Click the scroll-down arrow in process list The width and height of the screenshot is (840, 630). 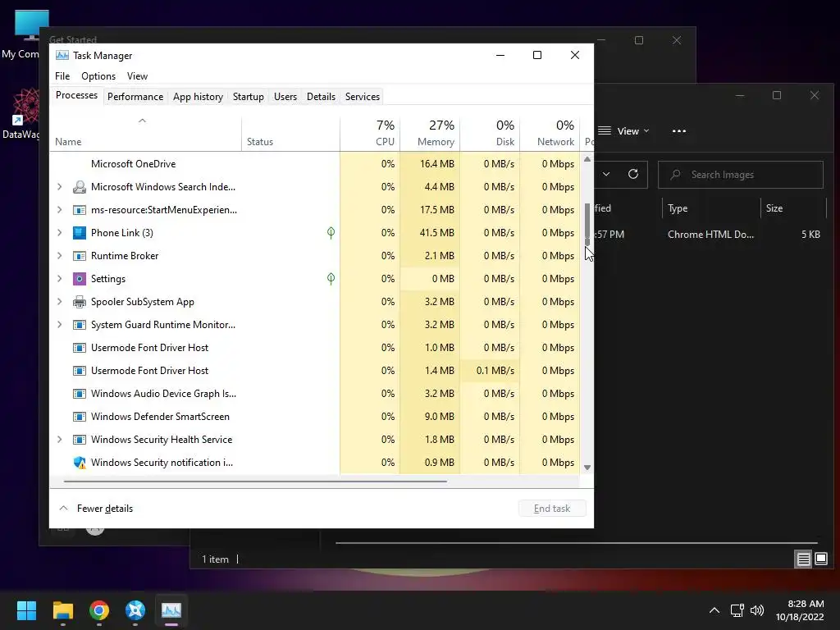coord(587,468)
